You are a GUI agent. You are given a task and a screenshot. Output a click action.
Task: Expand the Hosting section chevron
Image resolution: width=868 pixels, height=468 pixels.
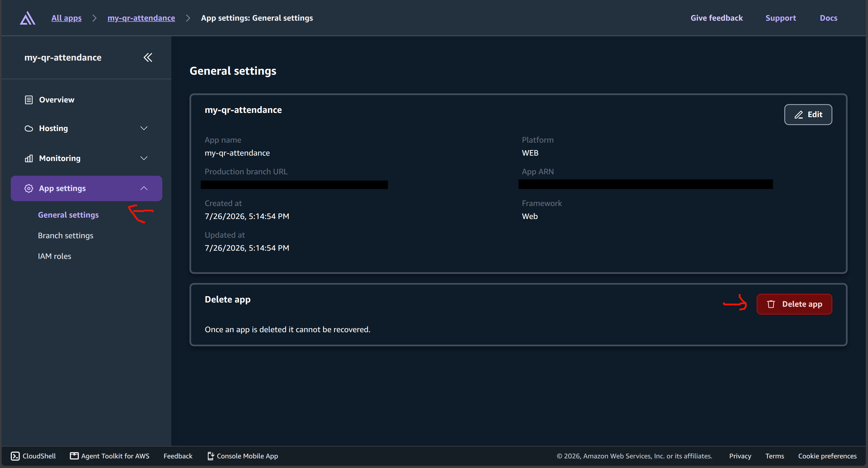coord(144,128)
